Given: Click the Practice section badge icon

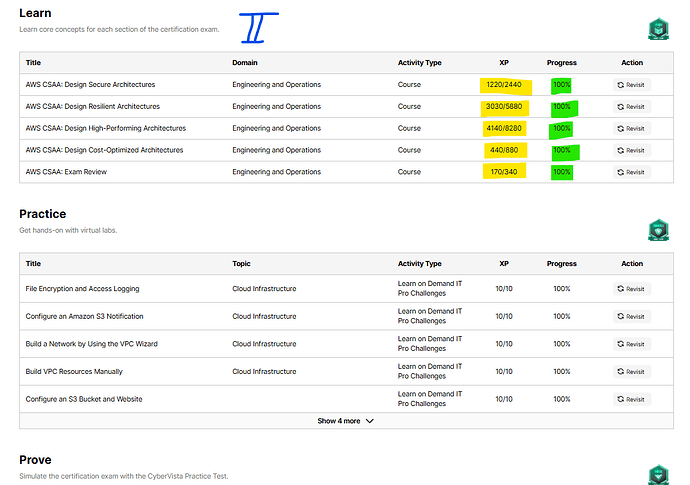Looking at the screenshot, I should (x=656, y=230).
